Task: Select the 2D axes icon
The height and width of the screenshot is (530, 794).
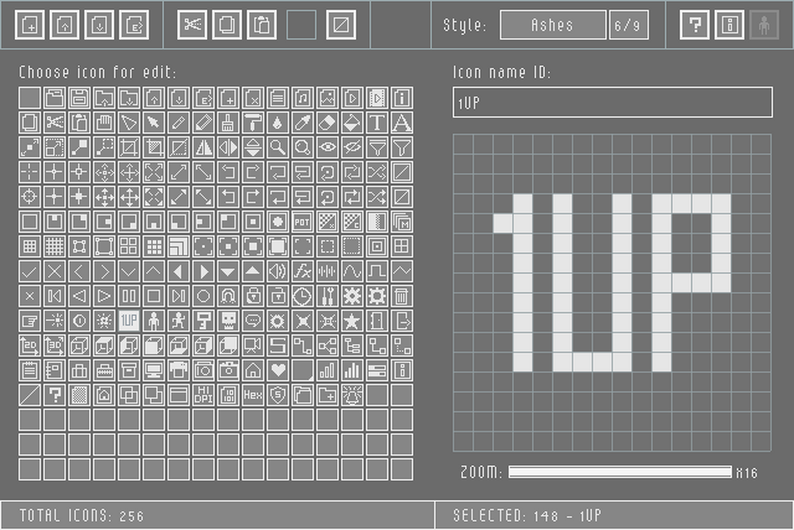Action: [29, 346]
